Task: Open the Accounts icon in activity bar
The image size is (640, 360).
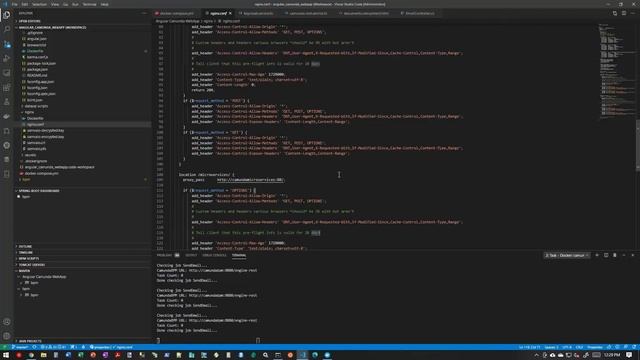Action: [x=7, y=322]
